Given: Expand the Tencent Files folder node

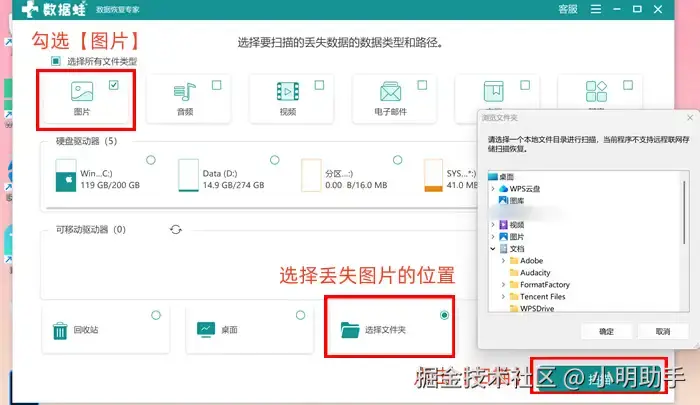Looking at the screenshot, I should coord(503,296).
